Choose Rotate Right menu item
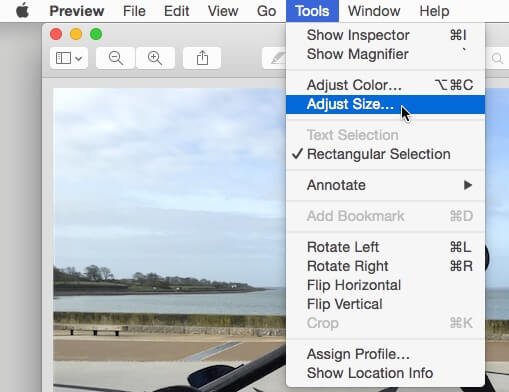 [385, 266]
